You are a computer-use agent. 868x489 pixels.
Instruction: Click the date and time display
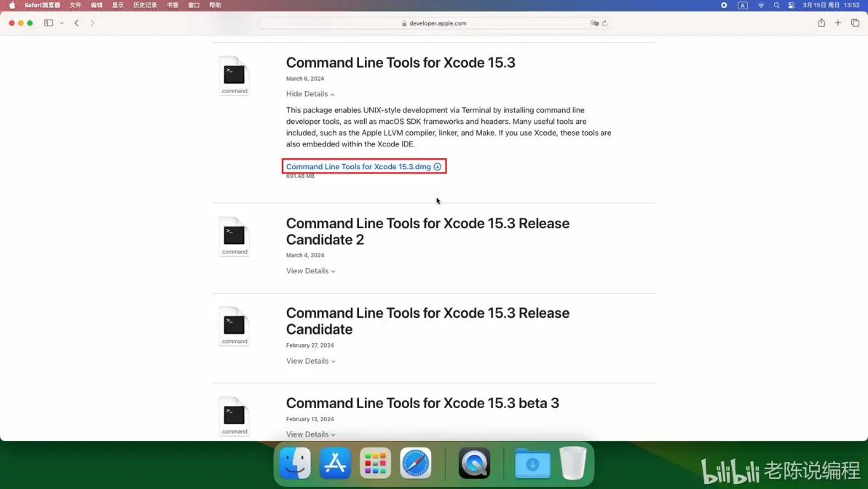coord(831,5)
